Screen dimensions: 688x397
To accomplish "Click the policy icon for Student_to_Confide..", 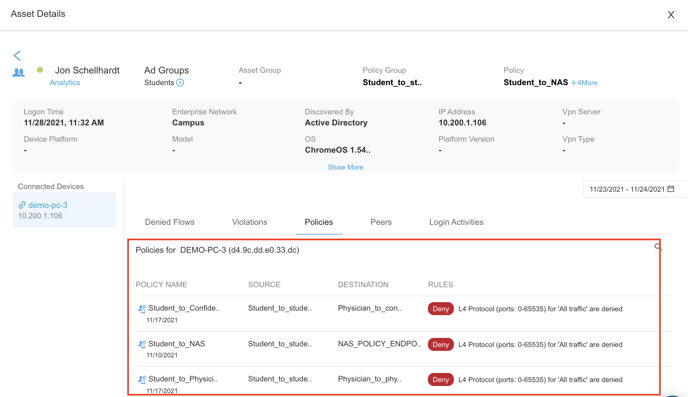I will click(142, 309).
